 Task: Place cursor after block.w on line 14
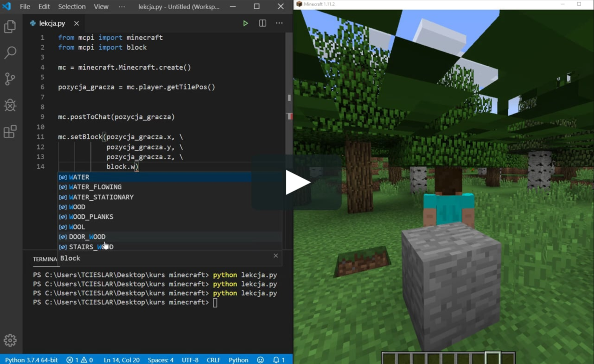click(x=135, y=166)
